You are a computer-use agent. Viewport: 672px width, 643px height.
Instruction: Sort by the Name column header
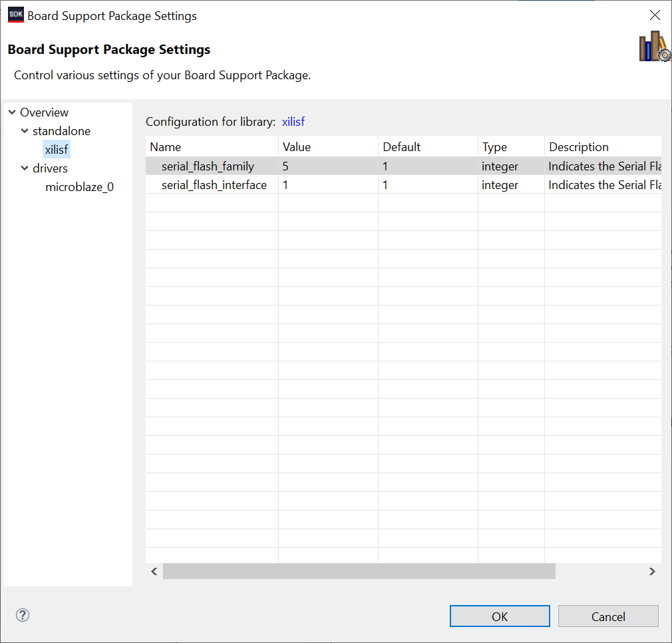click(x=212, y=146)
